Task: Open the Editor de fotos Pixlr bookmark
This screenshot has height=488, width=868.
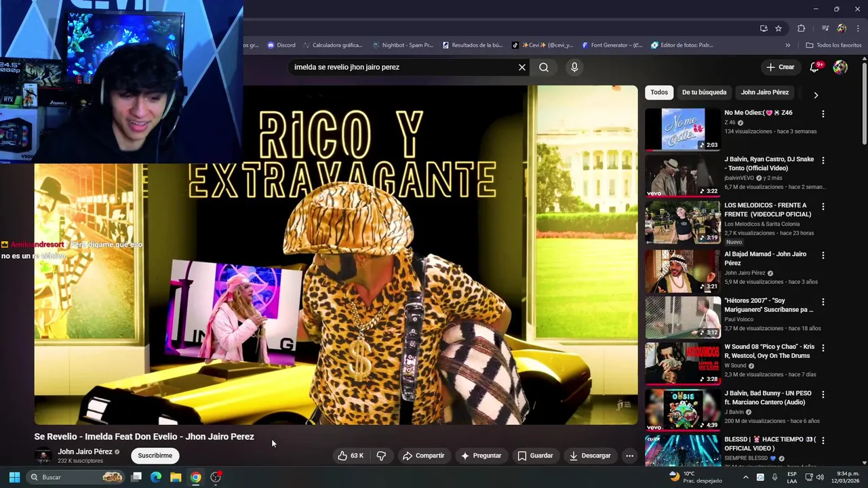Action: pyautogui.click(x=682, y=45)
